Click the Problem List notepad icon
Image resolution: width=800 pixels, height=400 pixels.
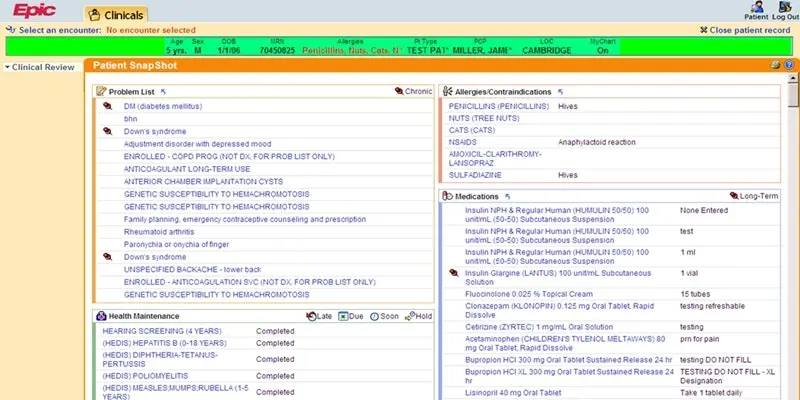(x=101, y=92)
